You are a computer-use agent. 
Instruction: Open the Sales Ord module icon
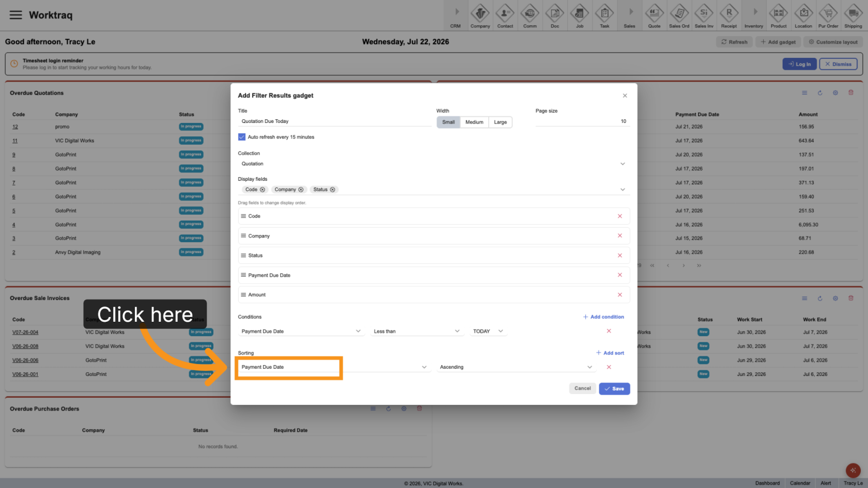click(679, 15)
